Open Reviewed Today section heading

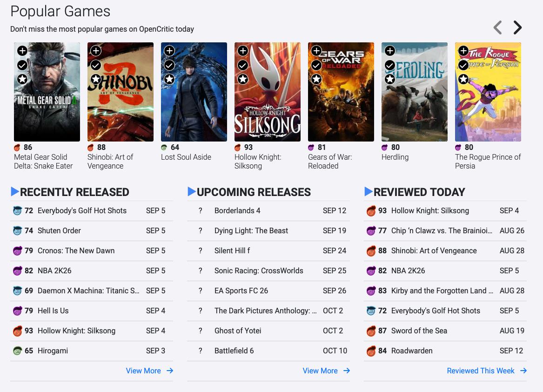click(419, 192)
